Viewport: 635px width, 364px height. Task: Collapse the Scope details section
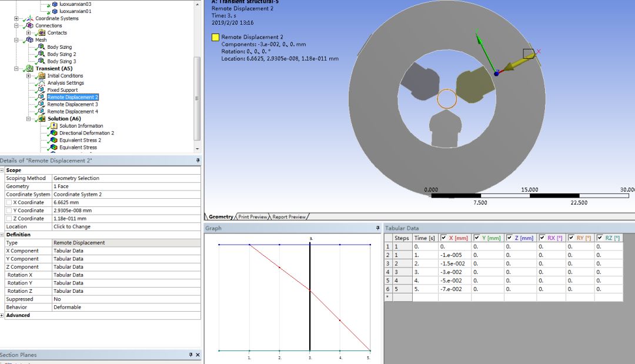[x=2, y=170]
